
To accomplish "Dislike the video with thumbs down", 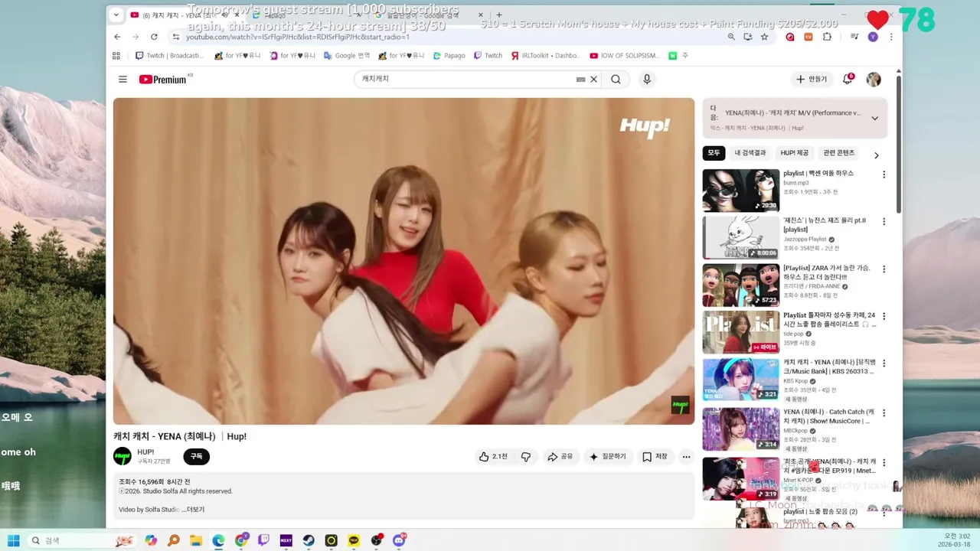I will point(526,457).
